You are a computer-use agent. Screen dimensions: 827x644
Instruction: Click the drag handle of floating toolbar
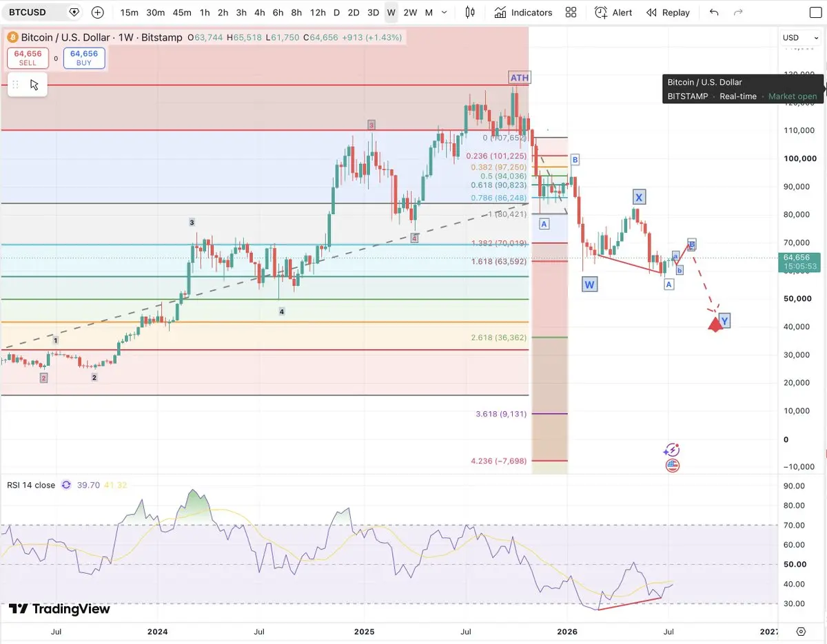point(15,85)
